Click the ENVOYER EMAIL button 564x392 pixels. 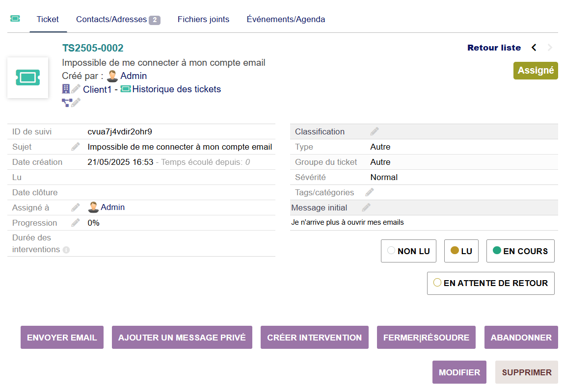click(x=62, y=338)
